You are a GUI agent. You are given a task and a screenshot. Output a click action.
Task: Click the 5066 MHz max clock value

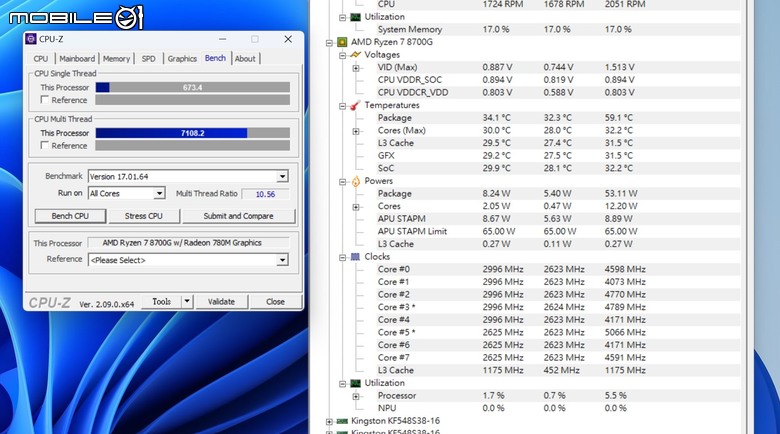click(x=625, y=332)
